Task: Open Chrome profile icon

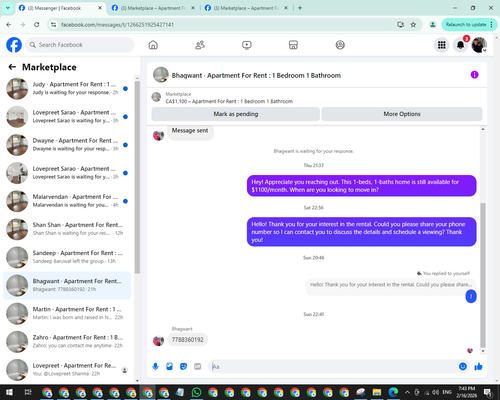Action: (433, 25)
